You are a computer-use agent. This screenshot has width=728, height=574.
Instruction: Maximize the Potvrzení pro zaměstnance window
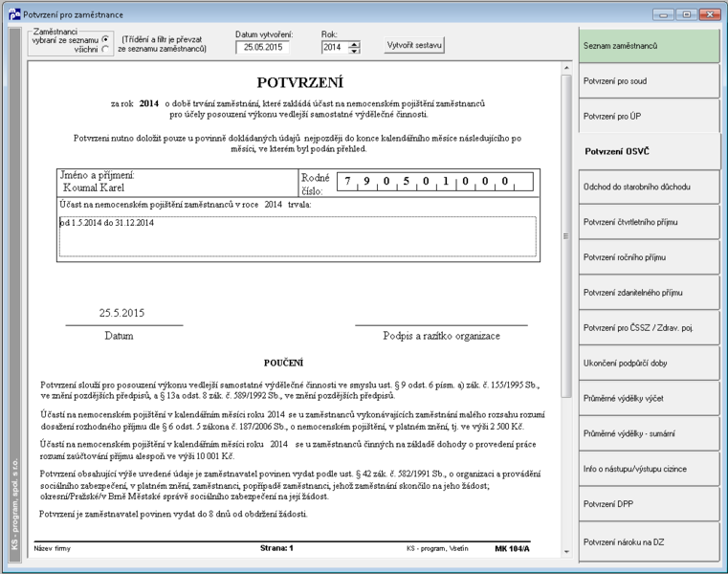686,15
